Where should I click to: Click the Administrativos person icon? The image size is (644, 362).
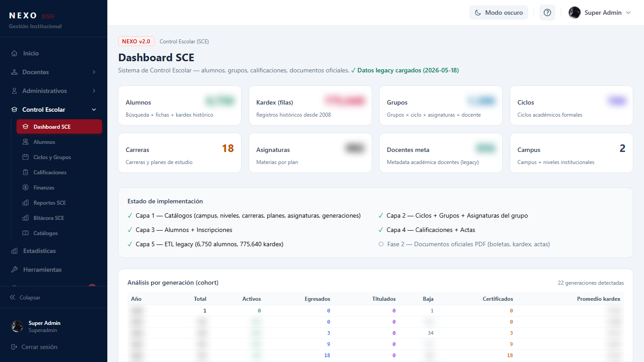pyautogui.click(x=14, y=91)
